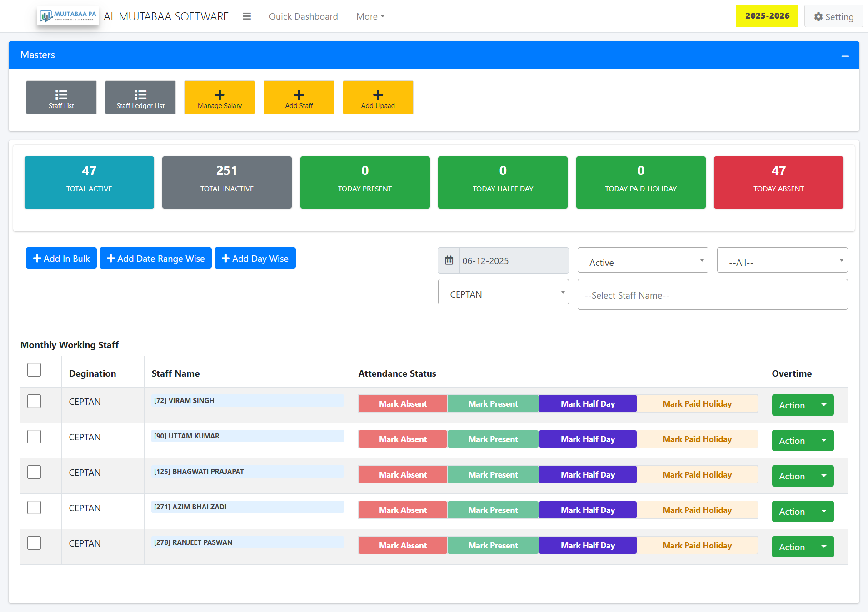Open Setting with the gear icon

point(833,16)
